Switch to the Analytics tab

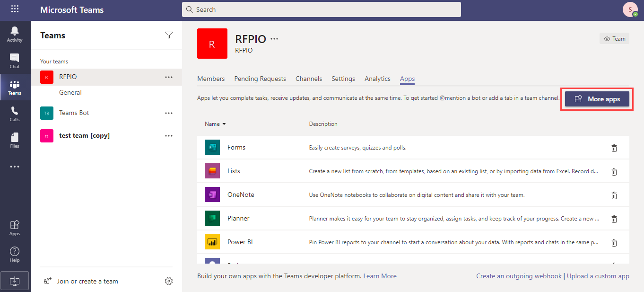tap(377, 79)
